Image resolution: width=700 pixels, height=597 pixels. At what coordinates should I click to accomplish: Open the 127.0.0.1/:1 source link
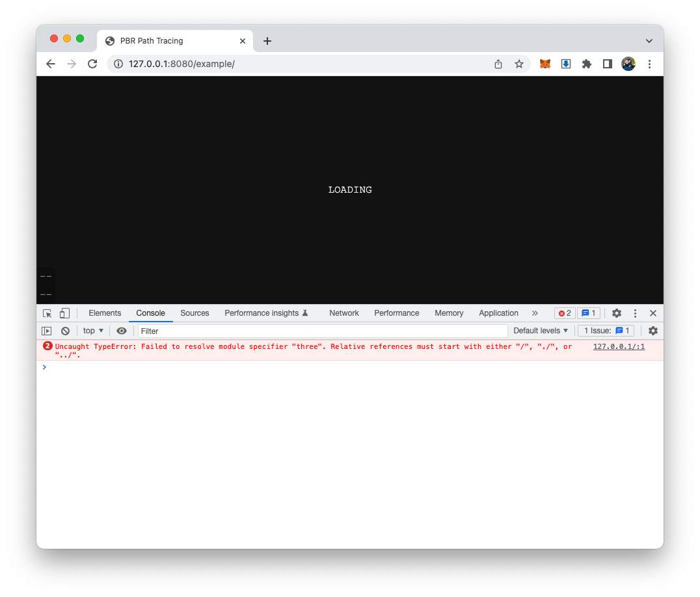[x=619, y=347]
